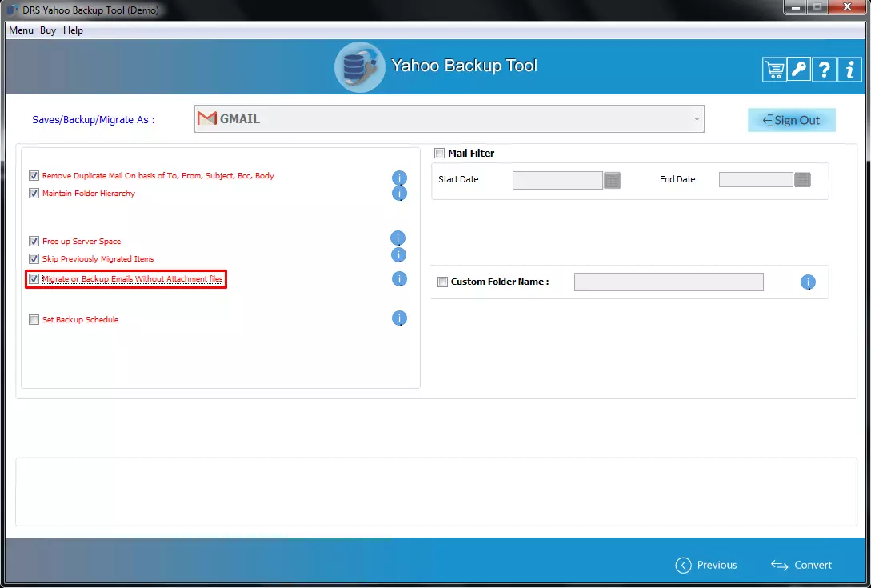Focus the Custom Folder Name text field
The image size is (871, 588).
[x=669, y=282]
